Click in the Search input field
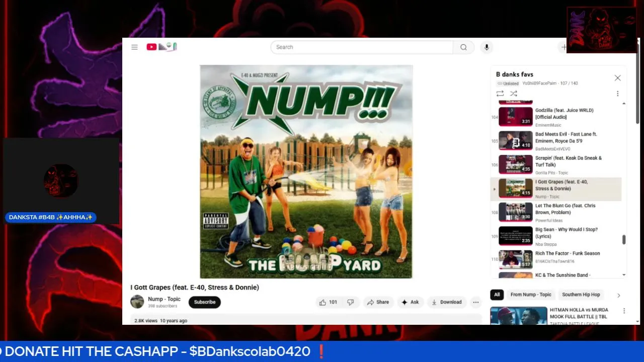The height and width of the screenshot is (362, 644). 362,47
